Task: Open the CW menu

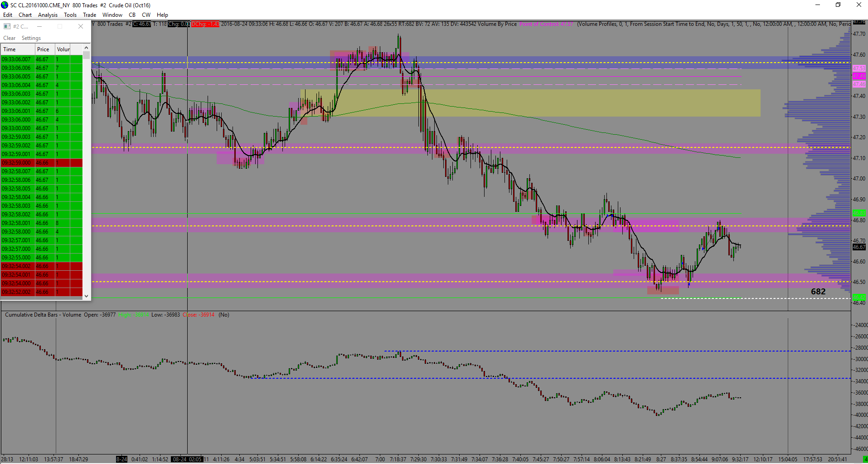Action: 146,15
